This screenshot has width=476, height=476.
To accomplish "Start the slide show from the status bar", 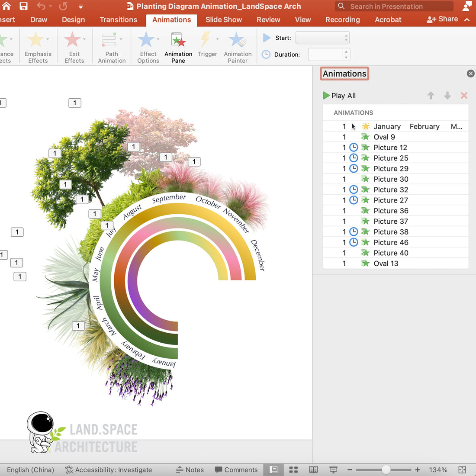I will pyautogui.click(x=333, y=470).
